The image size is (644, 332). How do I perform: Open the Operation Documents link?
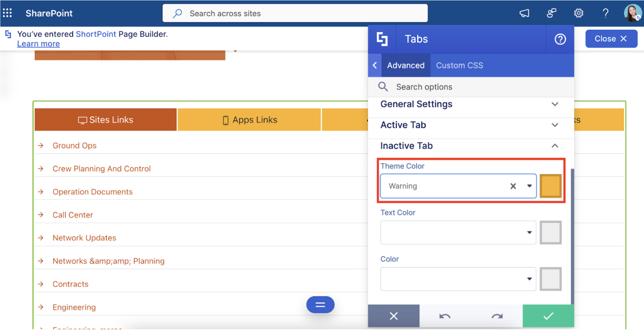[x=93, y=191]
